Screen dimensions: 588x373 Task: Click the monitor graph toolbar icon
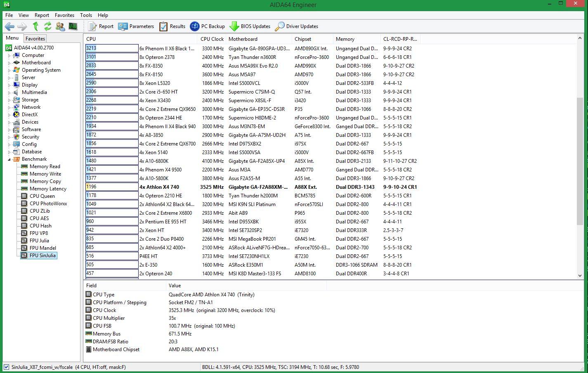pyautogui.click(x=73, y=26)
